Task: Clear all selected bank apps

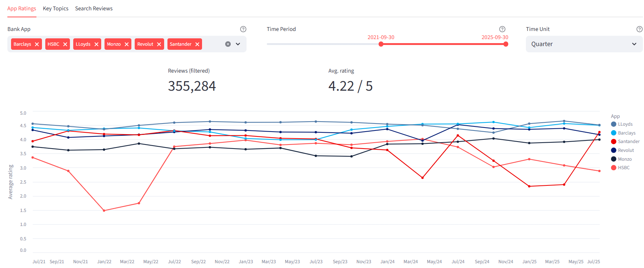Action: (228, 44)
